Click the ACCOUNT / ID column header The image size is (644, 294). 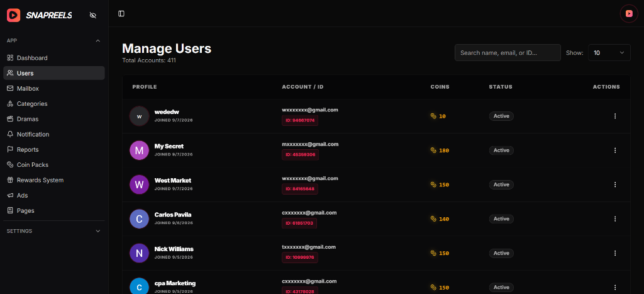pyautogui.click(x=303, y=87)
